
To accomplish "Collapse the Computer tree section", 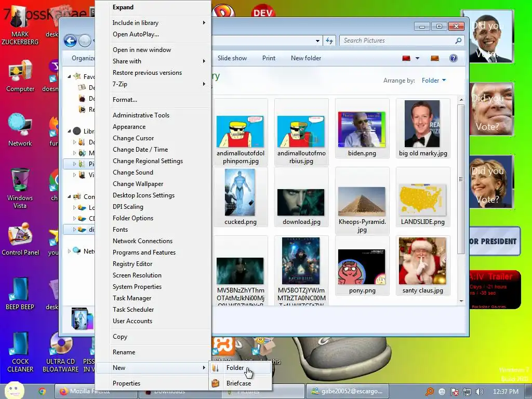I will pyautogui.click(x=69, y=196).
